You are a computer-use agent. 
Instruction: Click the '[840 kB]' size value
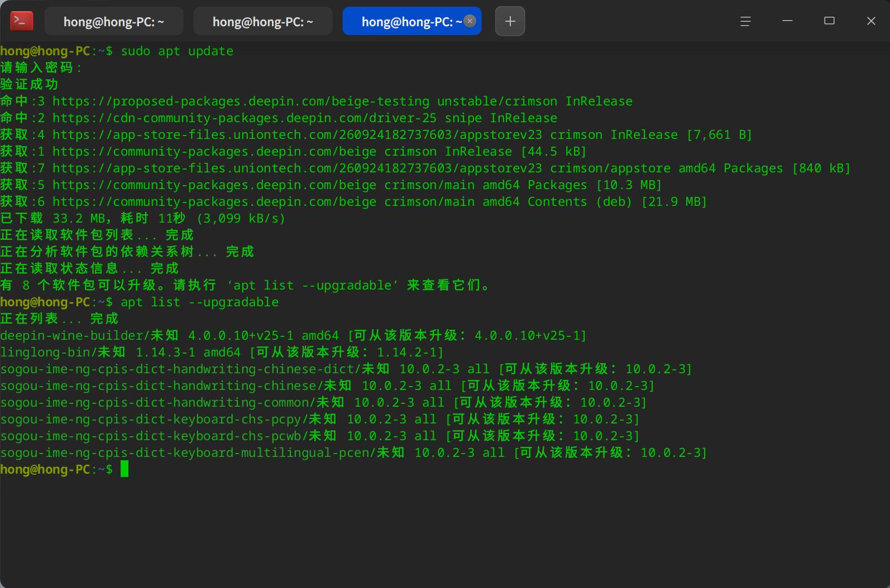tap(821, 168)
